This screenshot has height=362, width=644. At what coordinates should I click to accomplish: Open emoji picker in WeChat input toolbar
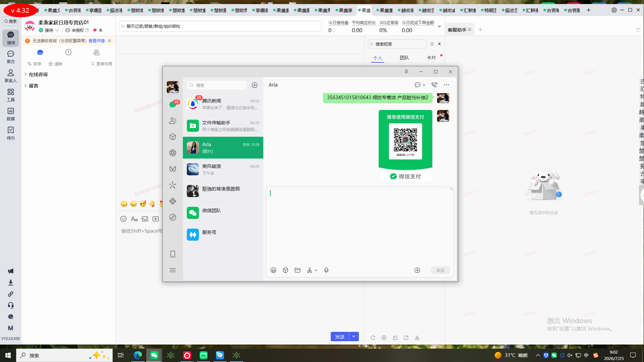tap(273, 270)
